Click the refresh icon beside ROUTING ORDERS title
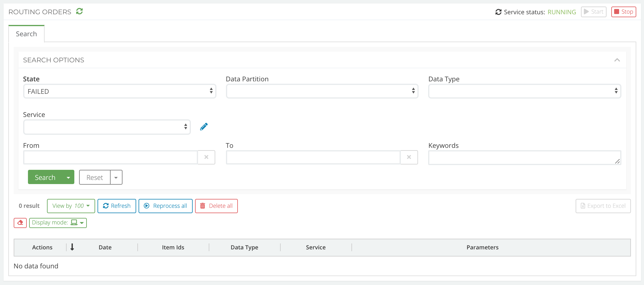 (79, 12)
